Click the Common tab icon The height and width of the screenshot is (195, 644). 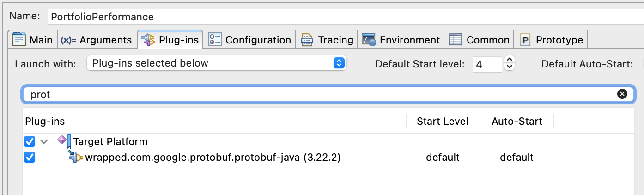coord(456,40)
